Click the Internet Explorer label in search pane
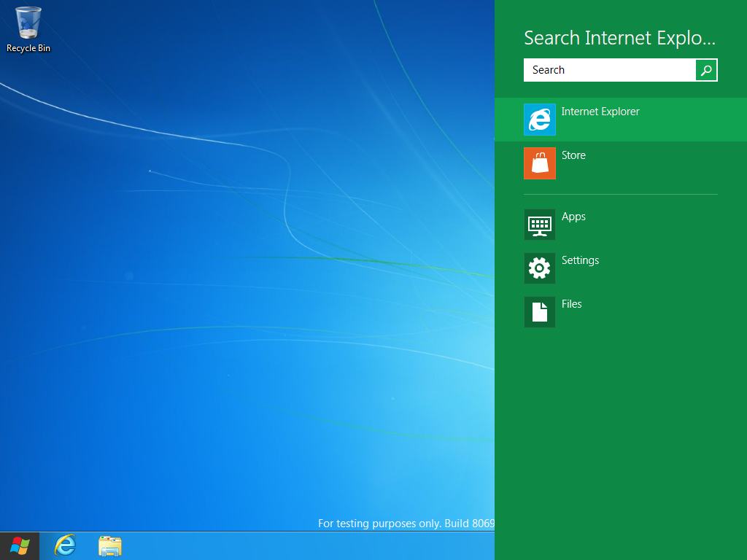Image resolution: width=747 pixels, height=560 pixels. [600, 112]
